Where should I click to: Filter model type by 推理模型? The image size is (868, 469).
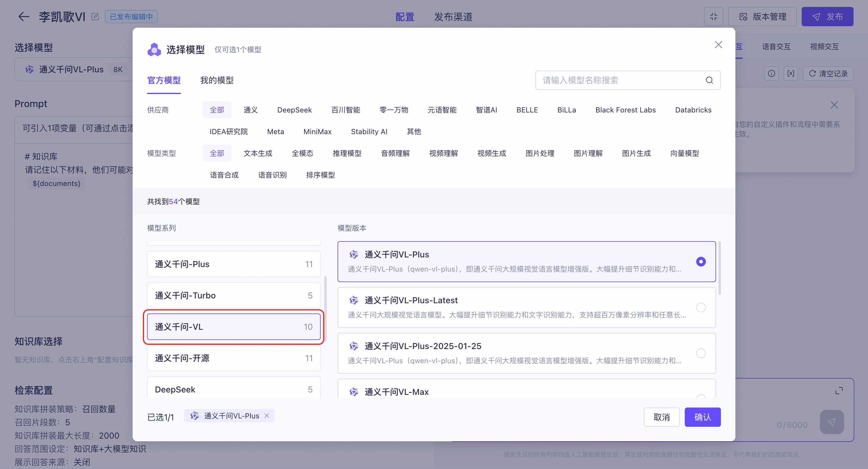tap(347, 153)
